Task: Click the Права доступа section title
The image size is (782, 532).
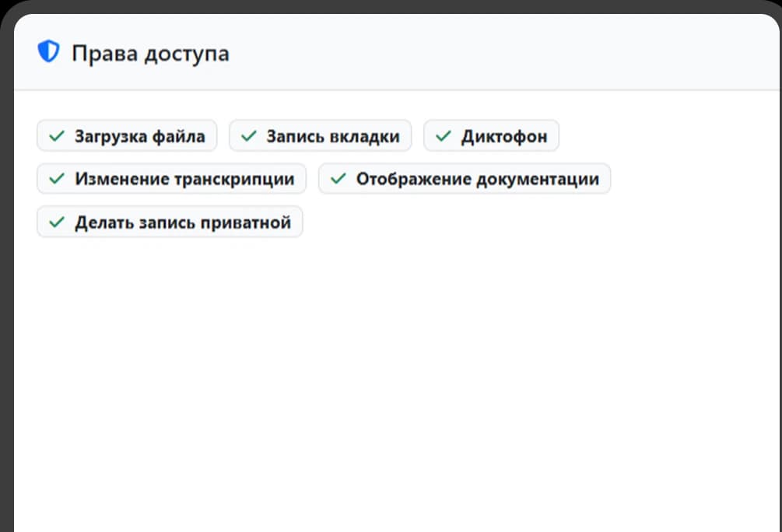Action: pyautogui.click(x=150, y=54)
